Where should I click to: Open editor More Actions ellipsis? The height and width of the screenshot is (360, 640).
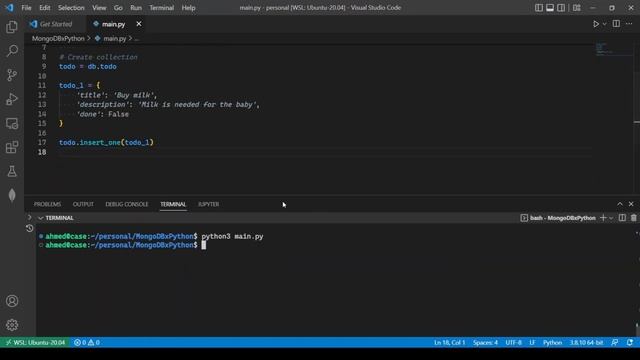tap(629, 24)
